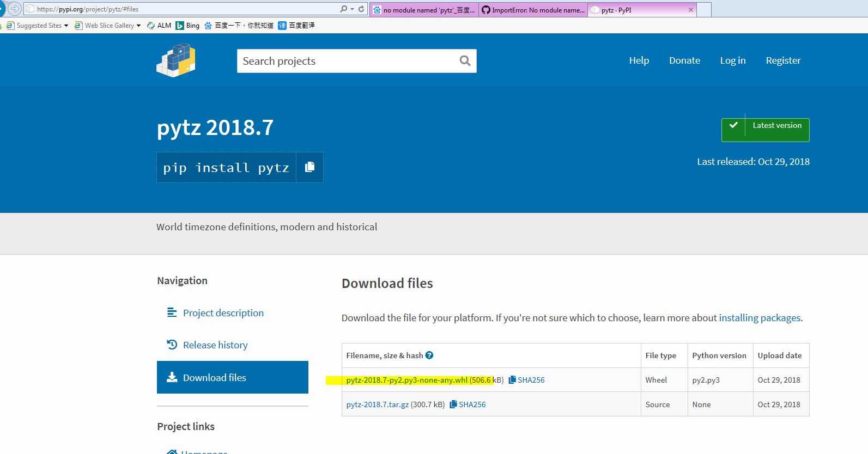Click the Donate link
Image resolution: width=868 pixels, height=454 pixels.
click(684, 60)
